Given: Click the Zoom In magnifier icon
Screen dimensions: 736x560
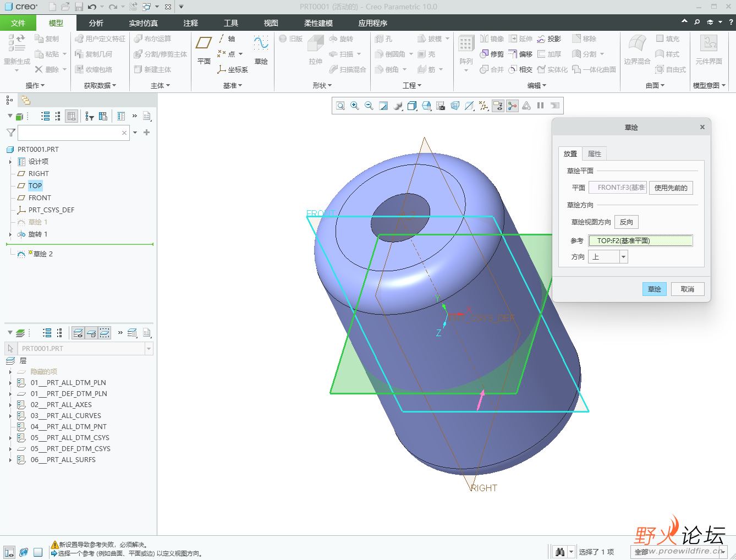Looking at the screenshot, I should coord(355,106).
